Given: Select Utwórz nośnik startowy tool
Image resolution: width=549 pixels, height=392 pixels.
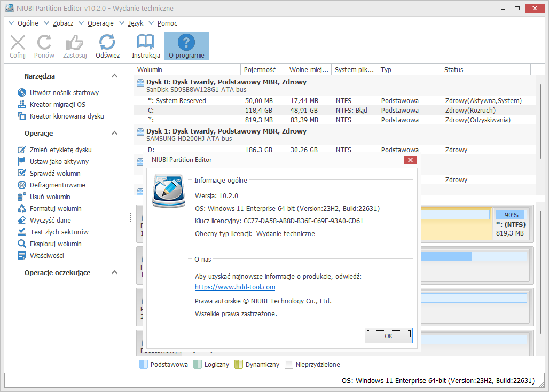Looking at the screenshot, I should 58,93.
